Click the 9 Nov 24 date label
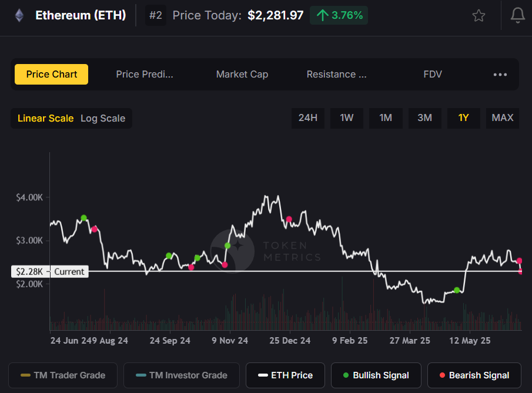This screenshot has height=393, width=532. [x=230, y=341]
